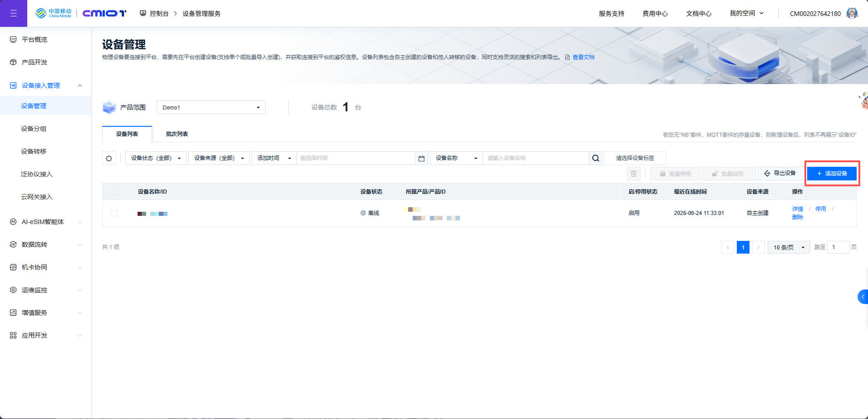This screenshot has width=868, height=419.
Task: Click the 批量停用 button
Action: (x=675, y=174)
